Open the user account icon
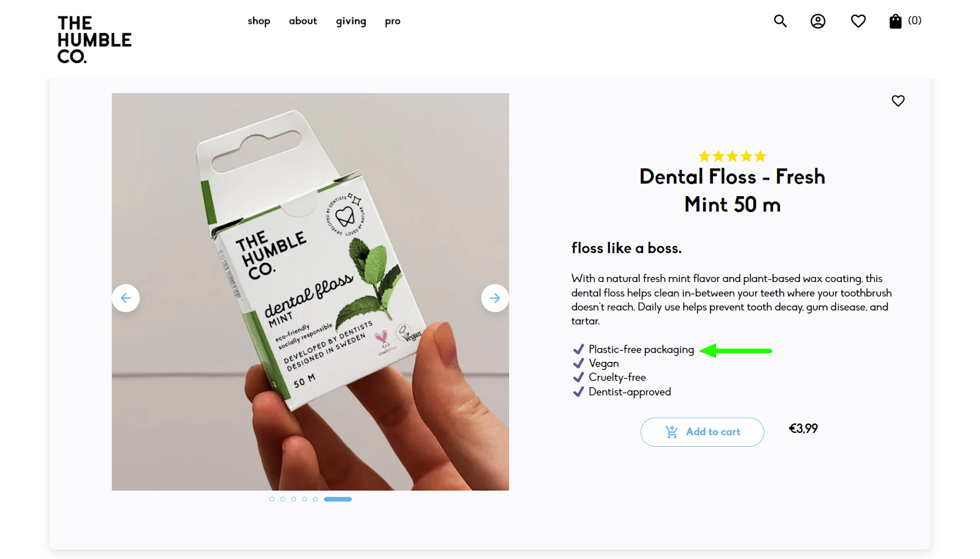The width and height of the screenshot is (980, 559). point(818,21)
